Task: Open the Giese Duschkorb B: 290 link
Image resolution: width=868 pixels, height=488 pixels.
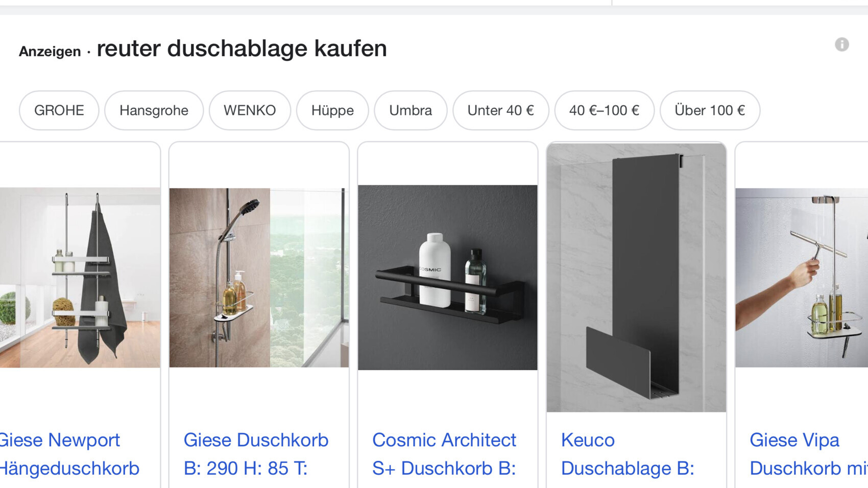Action: click(256, 454)
